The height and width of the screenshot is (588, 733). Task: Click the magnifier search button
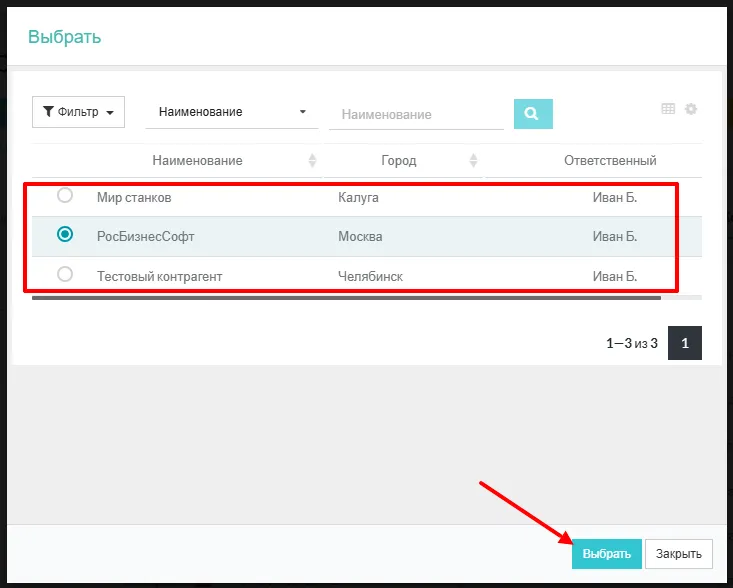(x=533, y=114)
